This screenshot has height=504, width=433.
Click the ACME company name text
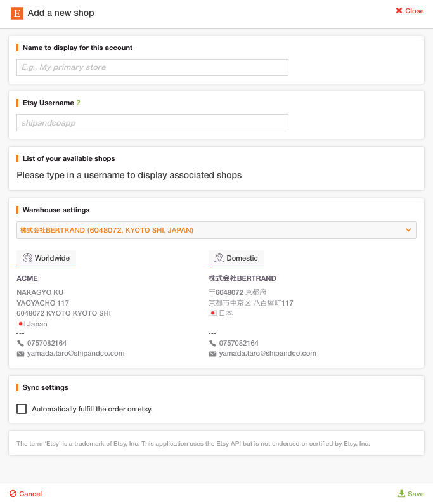[27, 278]
